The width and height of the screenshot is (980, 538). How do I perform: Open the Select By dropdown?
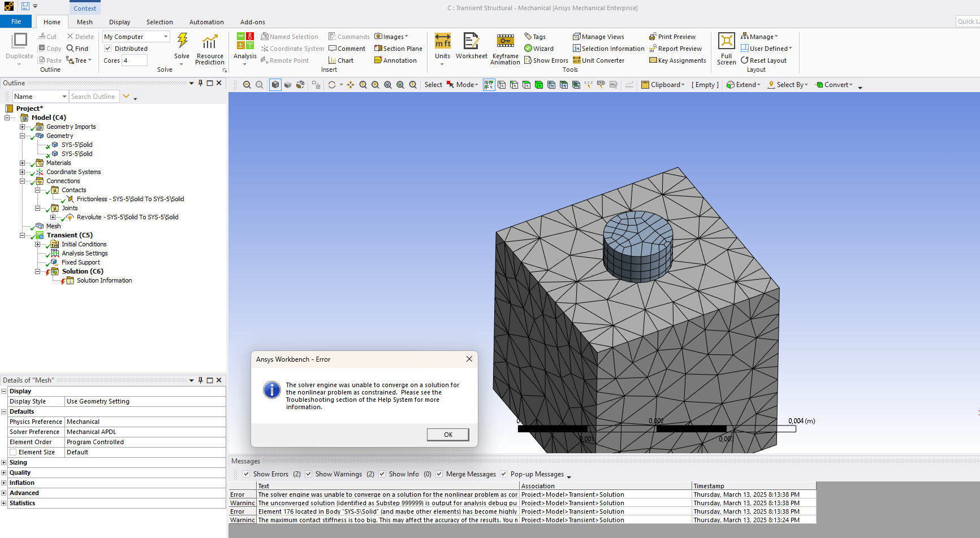[788, 85]
